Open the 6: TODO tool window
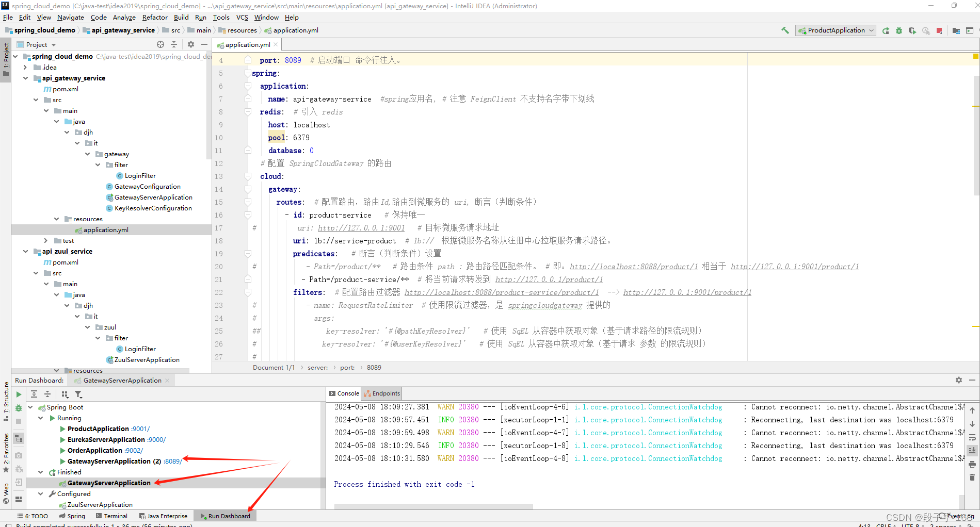This screenshot has width=980, height=527. click(x=33, y=516)
